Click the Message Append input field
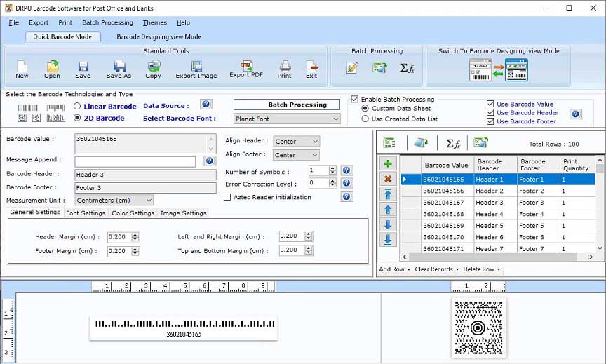 135,161
